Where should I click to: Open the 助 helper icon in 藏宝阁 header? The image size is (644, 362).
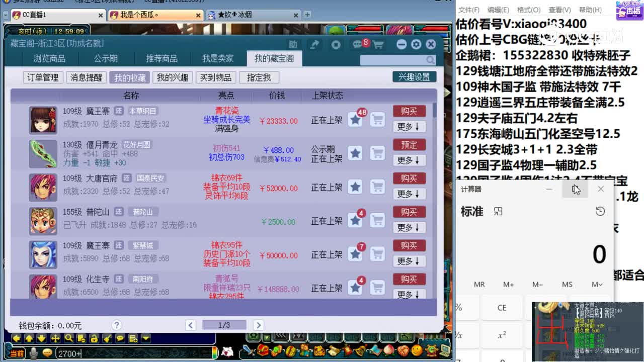coord(293,45)
